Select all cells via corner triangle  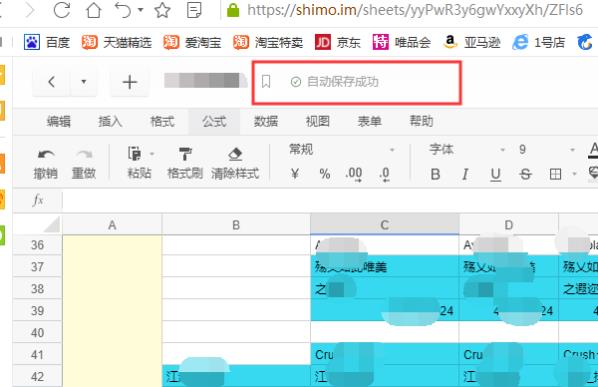[x=52, y=225]
